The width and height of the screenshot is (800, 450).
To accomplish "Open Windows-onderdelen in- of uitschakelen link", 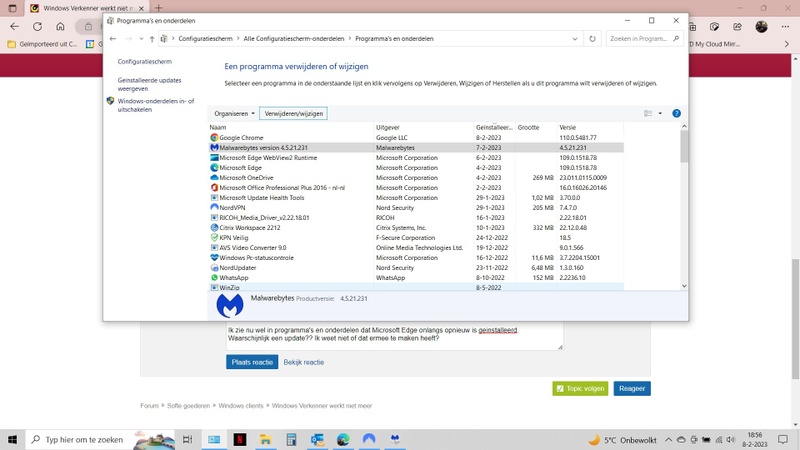I will click(156, 105).
